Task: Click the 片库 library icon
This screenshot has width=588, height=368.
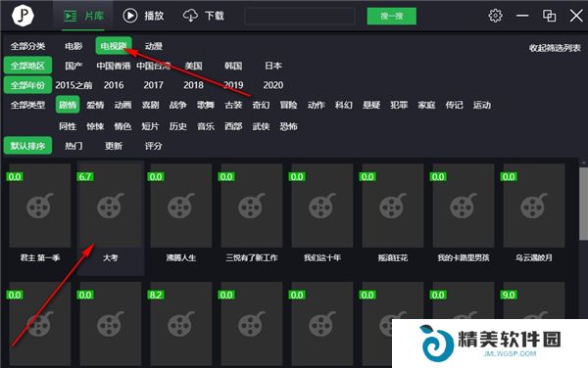Action: (71, 16)
